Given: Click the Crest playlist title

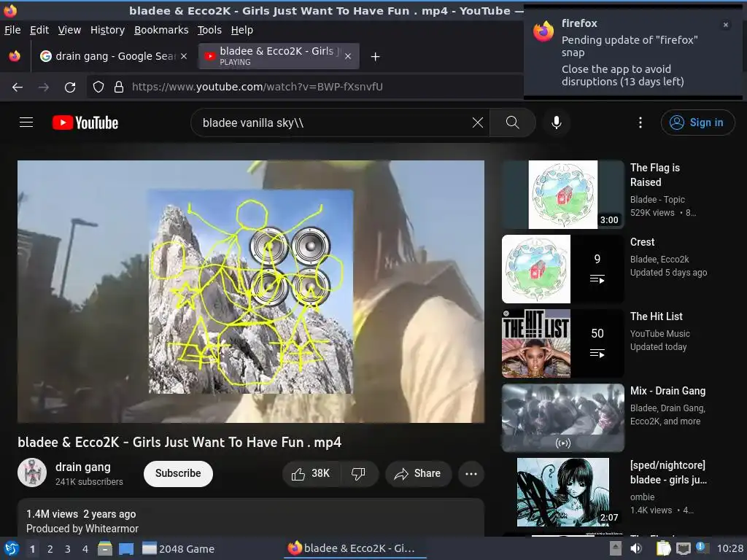Looking at the screenshot, I should (x=642, y=242).
